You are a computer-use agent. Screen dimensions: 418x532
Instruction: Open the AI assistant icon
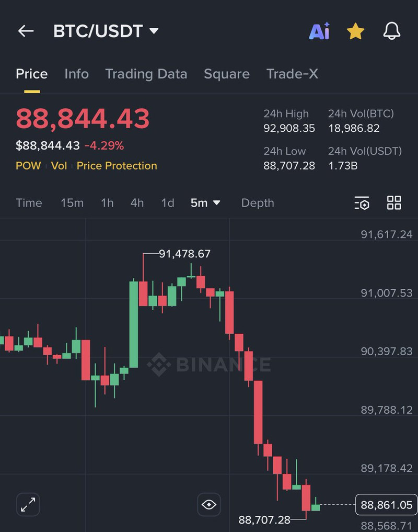[319, 31]
